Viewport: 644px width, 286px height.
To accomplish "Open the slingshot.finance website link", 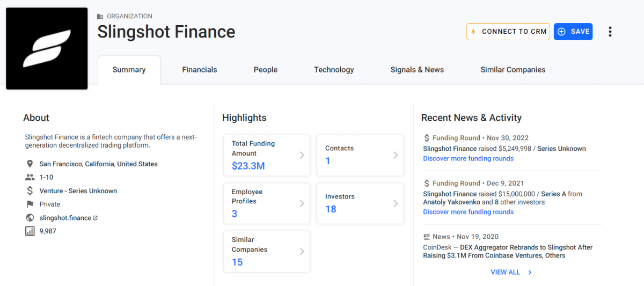I will [x=65, y=218].
